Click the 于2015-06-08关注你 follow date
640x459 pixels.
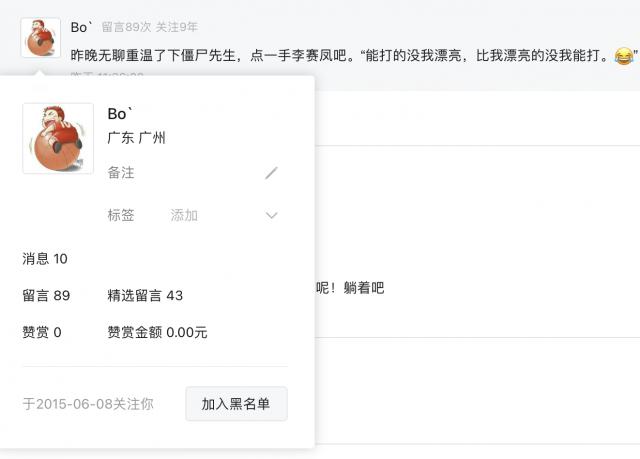(88, 404)
